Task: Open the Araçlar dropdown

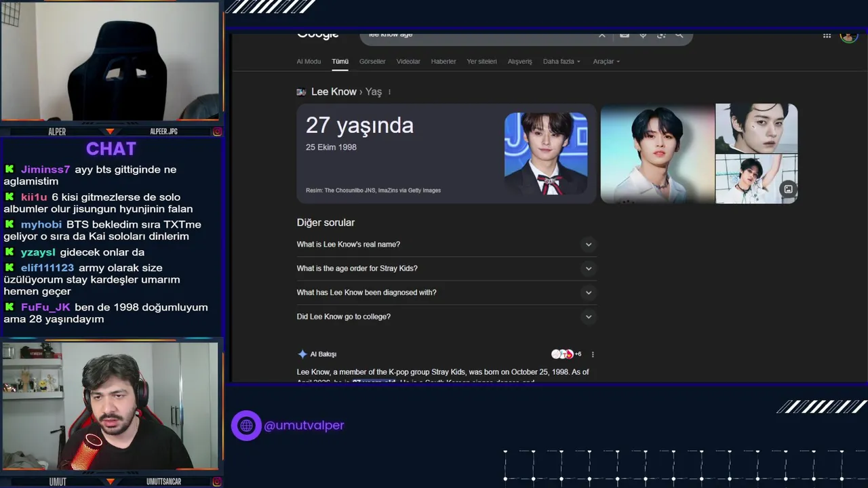Action: tap(606, 62)
